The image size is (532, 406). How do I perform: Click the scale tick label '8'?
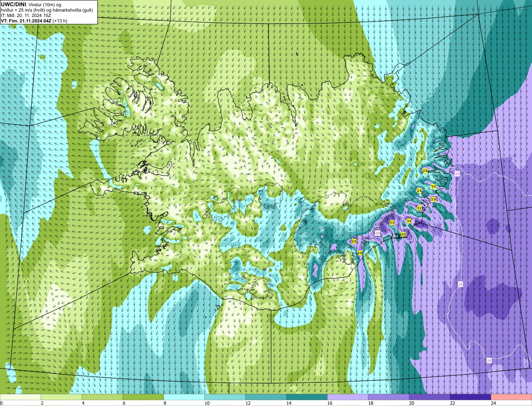[165, 403]
